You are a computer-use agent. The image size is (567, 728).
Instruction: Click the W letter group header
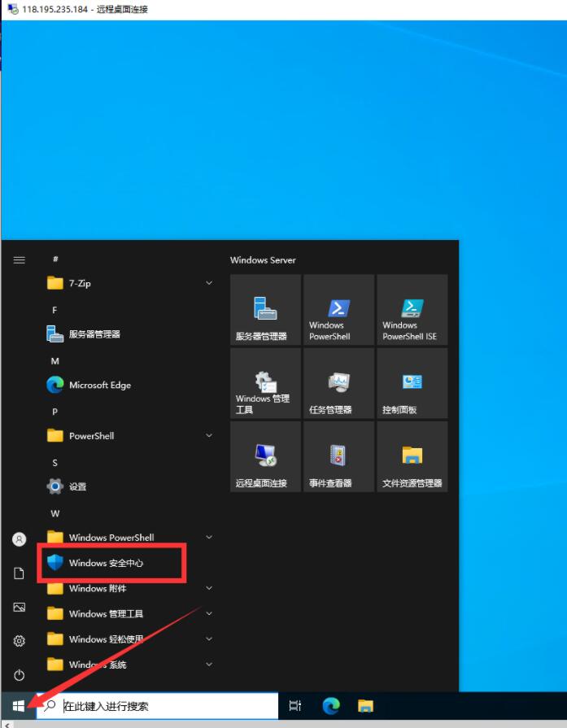pyautogui.click(x=55, y=513)
